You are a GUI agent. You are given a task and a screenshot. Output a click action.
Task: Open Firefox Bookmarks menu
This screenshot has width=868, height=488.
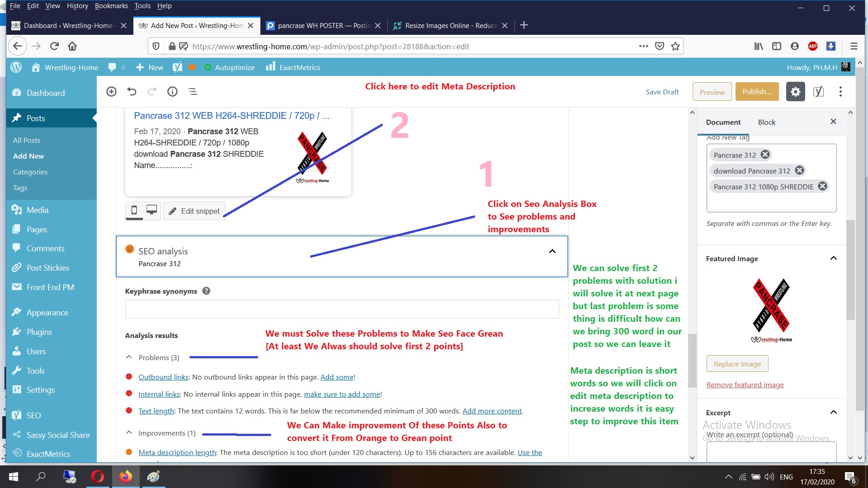point(111,6)
